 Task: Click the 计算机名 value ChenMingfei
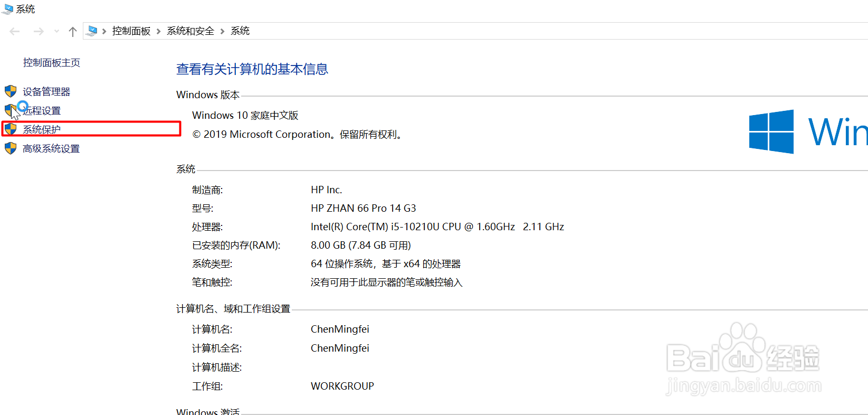tap(340, 329)
